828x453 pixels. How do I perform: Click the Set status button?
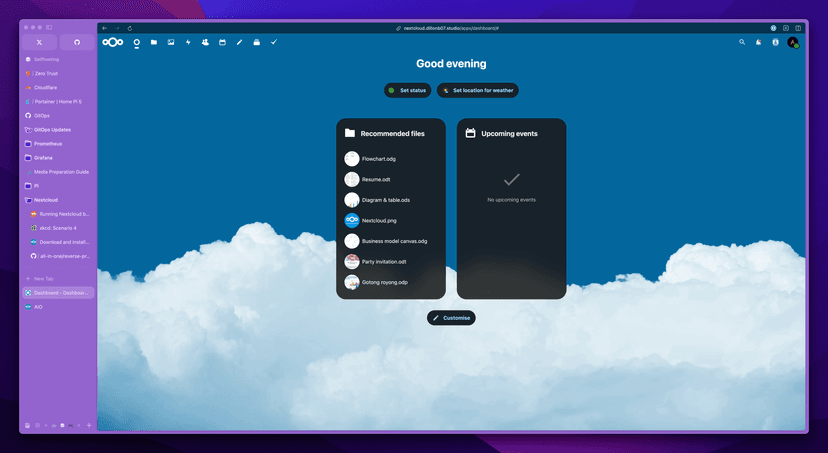click(x=408, y=90)
